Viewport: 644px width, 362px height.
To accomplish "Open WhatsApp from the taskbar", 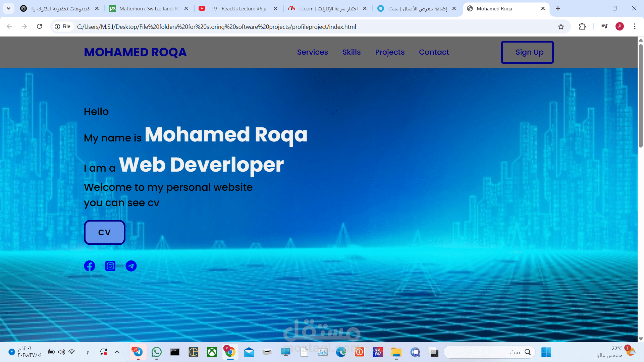I will pyautogui.click(x=156, y=352).
